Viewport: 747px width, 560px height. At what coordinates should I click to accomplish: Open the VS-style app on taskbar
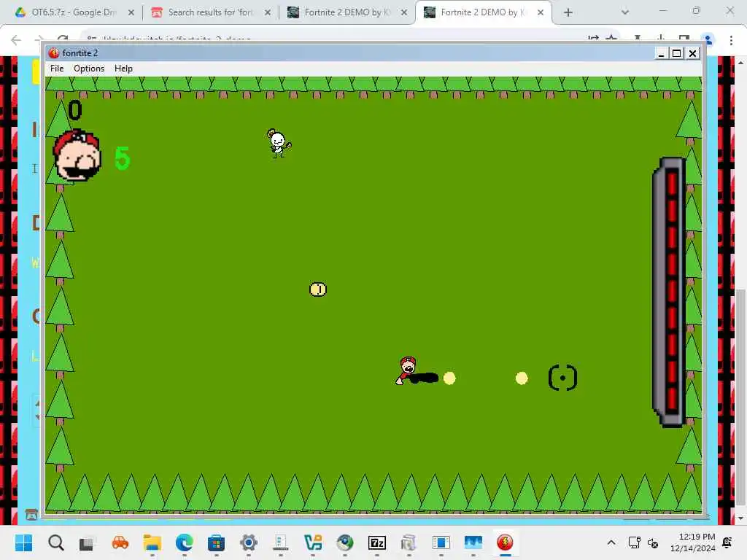click(x=313, y=542)
